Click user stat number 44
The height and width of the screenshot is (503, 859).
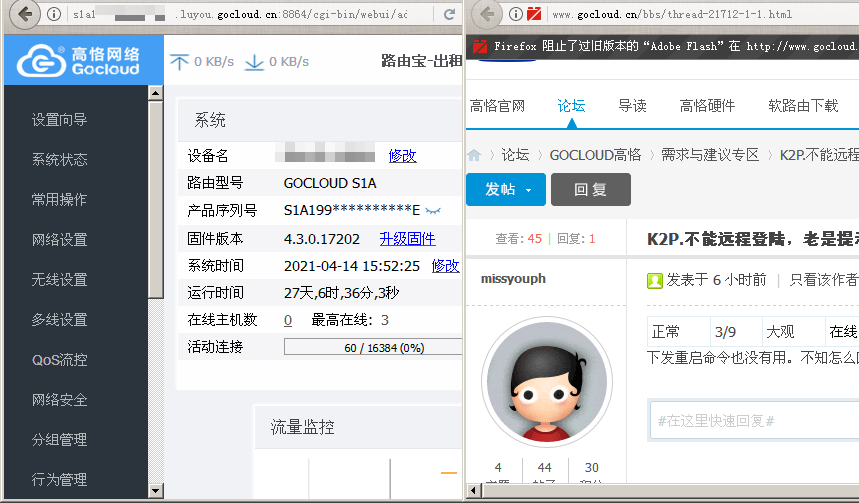click(544, 467)
